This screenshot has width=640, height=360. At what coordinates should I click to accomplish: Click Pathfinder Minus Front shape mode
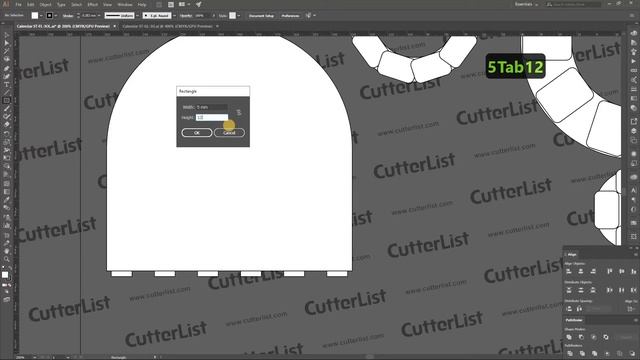[x=581, y=337]
